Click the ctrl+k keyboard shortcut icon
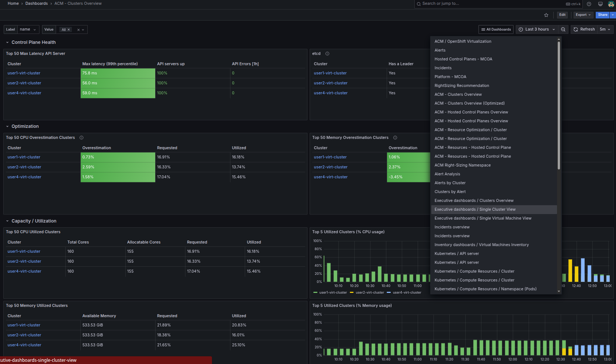 [568, 4]
